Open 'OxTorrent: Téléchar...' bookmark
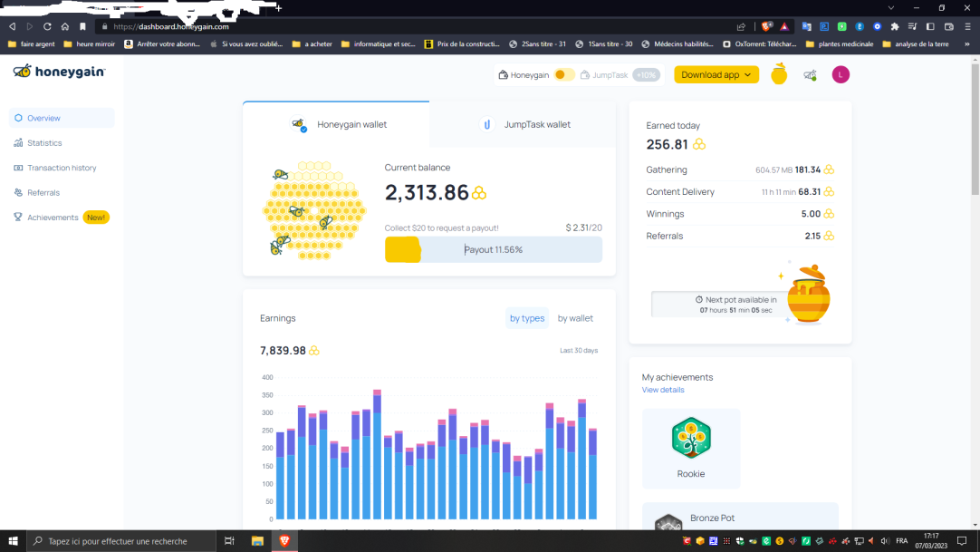 (x=759, y=44)
